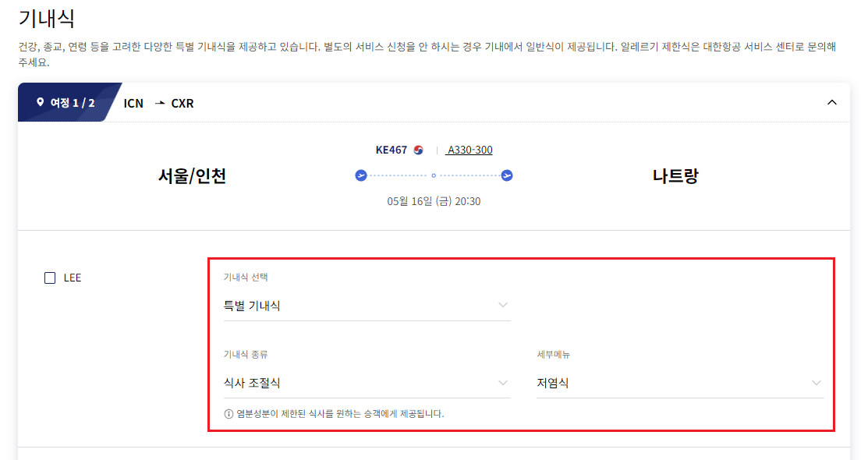This screenshot has height=460, width=868.
Task: Open the A330-300 aircraft details link
Action: tap(468, 150)
